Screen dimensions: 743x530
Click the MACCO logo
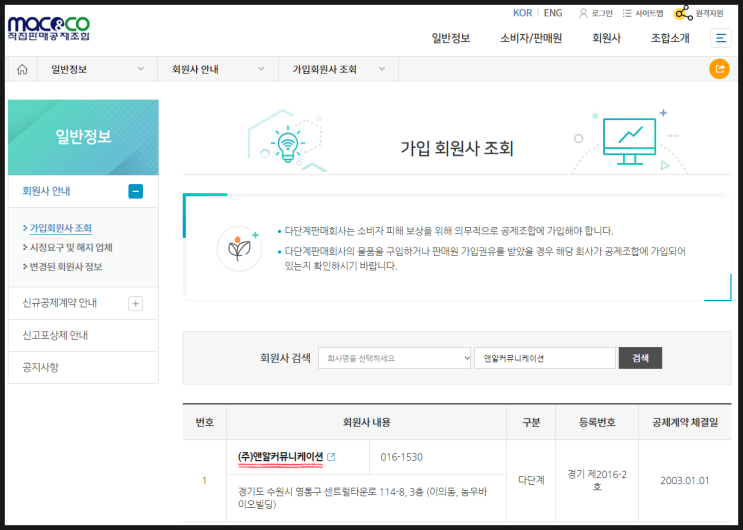coord(49,28)
